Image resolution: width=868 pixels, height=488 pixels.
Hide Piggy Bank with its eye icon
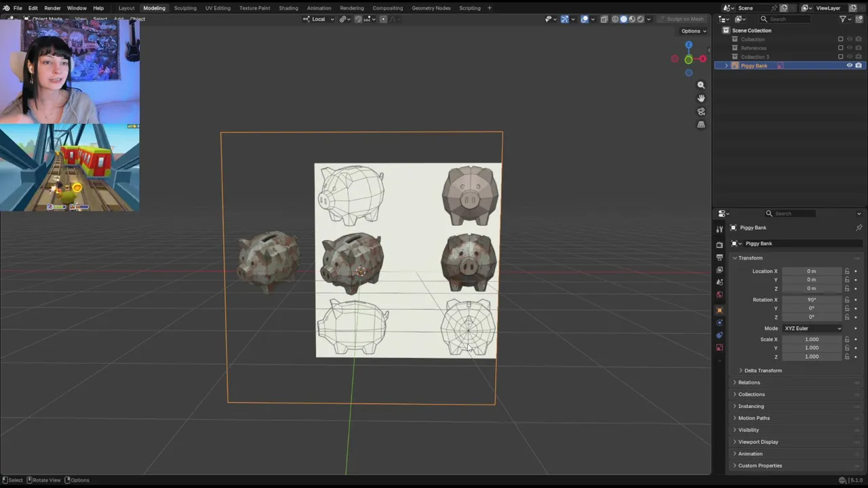tap(850, 66)
